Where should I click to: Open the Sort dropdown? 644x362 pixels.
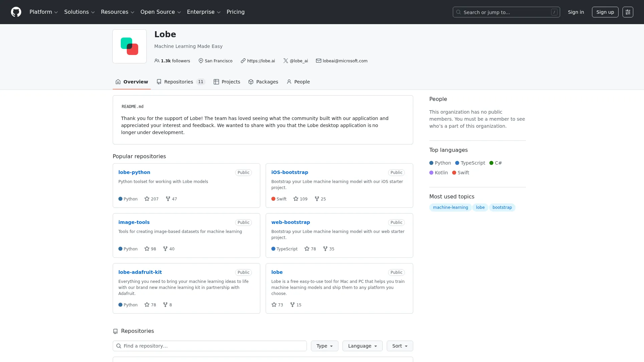click(400, 346)
